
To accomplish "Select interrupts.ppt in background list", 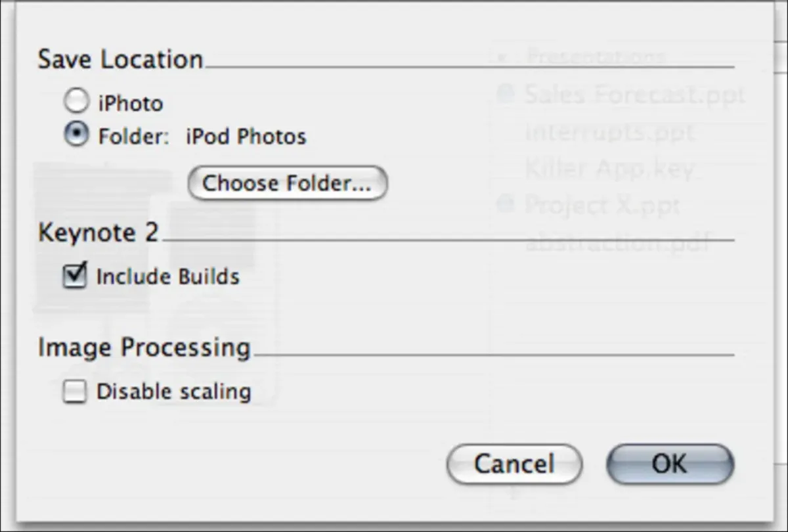I will click(x=609, y=133).
